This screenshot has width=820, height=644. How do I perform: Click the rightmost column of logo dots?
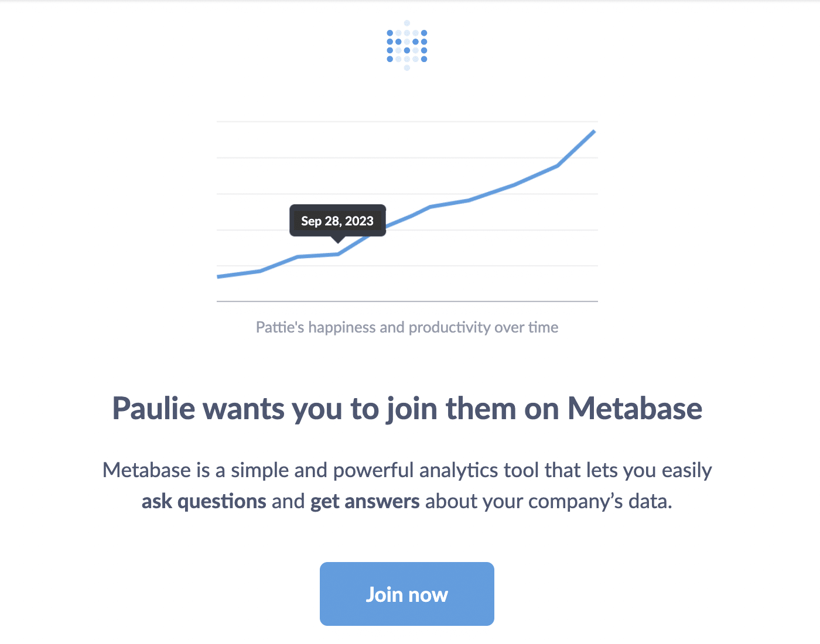point(424,46)
